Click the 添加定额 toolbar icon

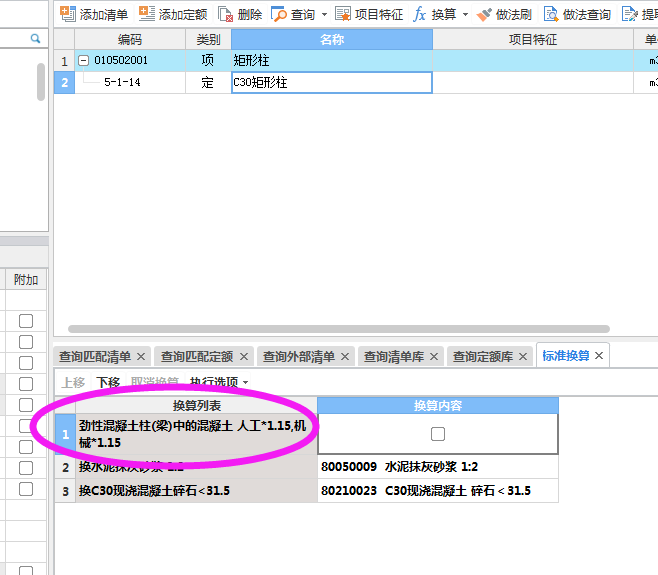[147, 14]
